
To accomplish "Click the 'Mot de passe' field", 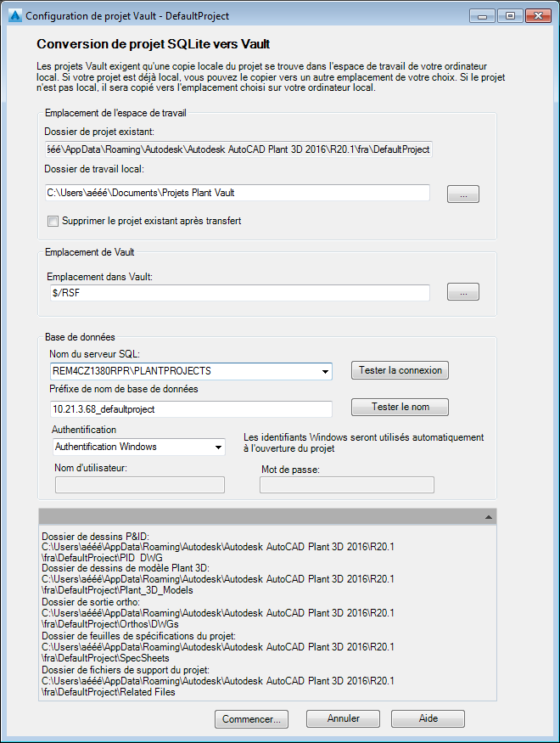I will pyautogui.click(x=347, y=485).
